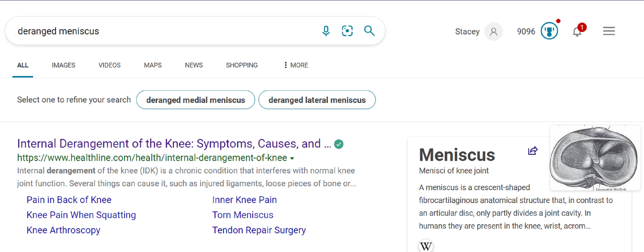This screenshot has height=252, width=644.
Task: Open the meniscus anatomy illustration thumbnail
Action: coord(595,158)
